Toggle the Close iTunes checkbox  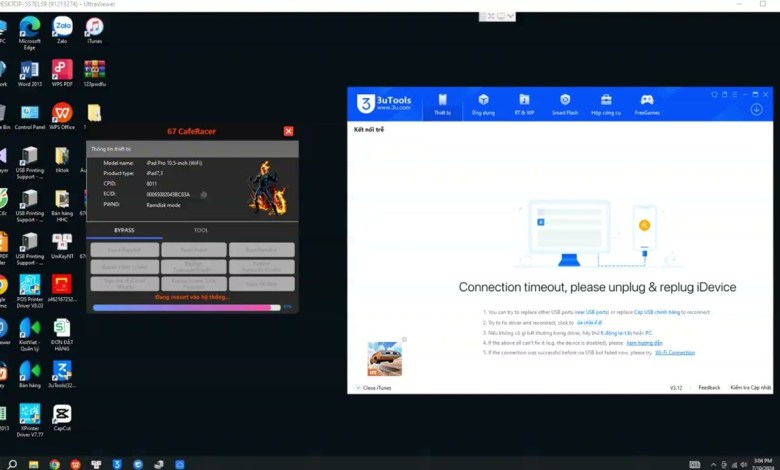tap(359, 387)
